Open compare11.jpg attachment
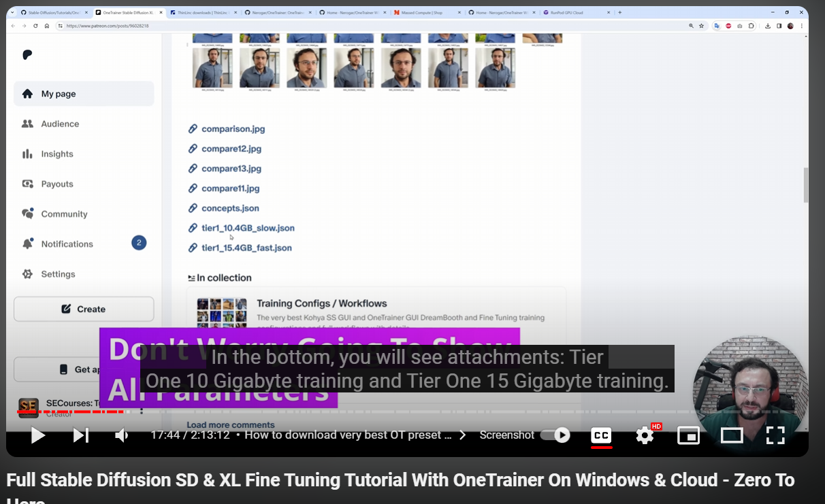Screen dimensions: 825x504 coord(230,188)
